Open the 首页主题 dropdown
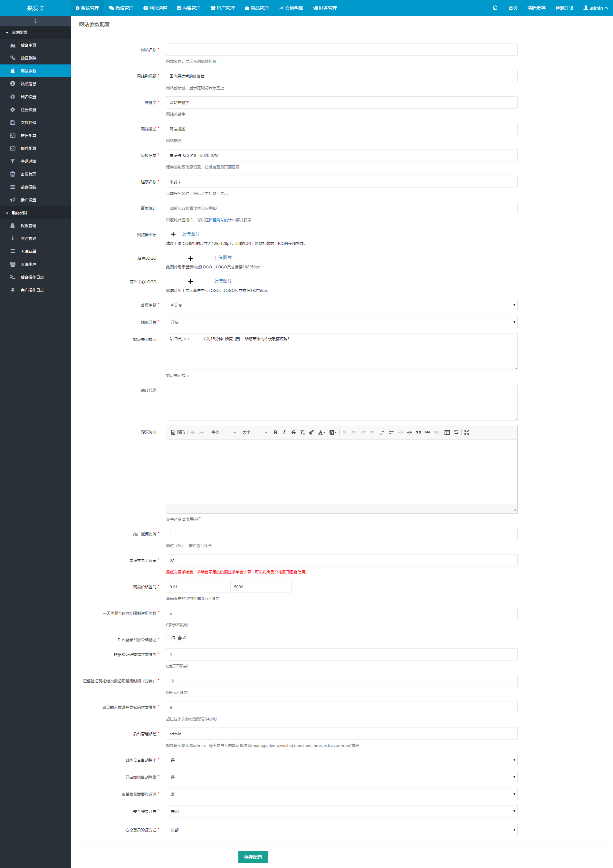 pyautogui.click(x=341, y=305)
